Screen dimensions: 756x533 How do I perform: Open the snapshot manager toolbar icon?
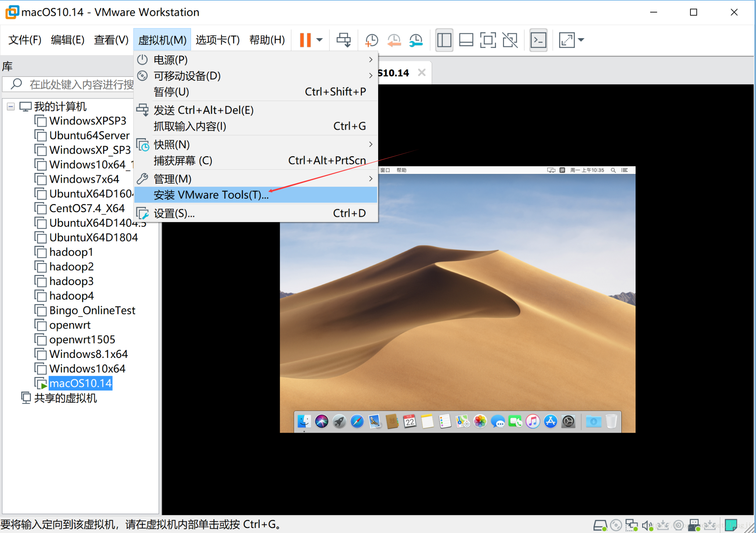[x=416, y=40]
